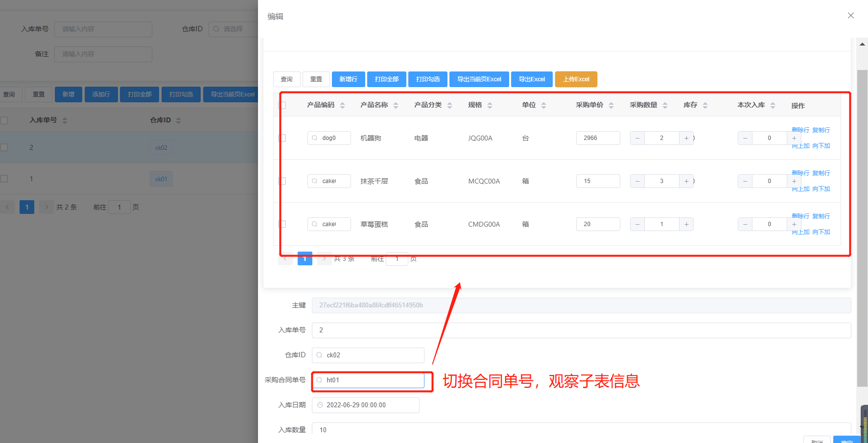Click search icon in 抹茶千层 row code field
This screenshot has width=868, height=443.
[x=315, y=181]
